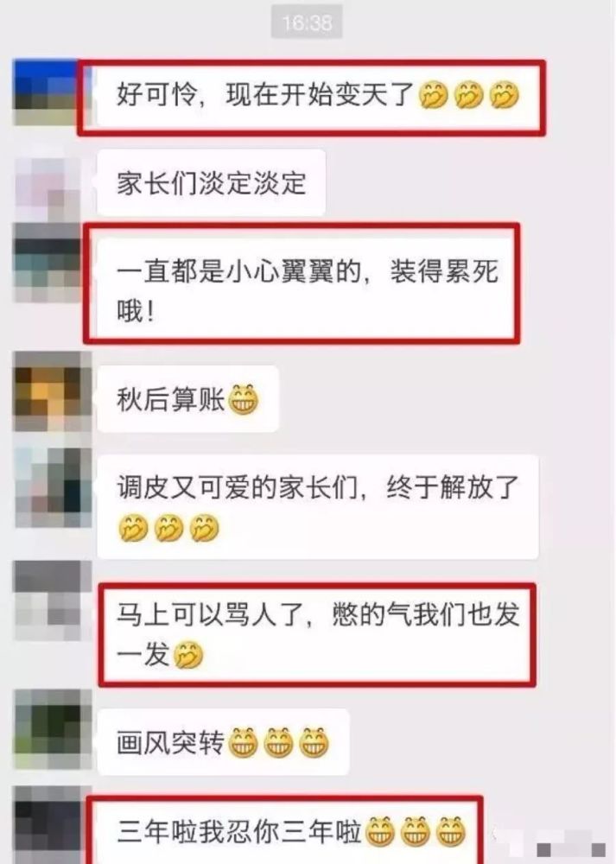Screen dimensions: 616x864
Task: Tap the grinning emoji after 秋后算账
Action: pos(243,399)
